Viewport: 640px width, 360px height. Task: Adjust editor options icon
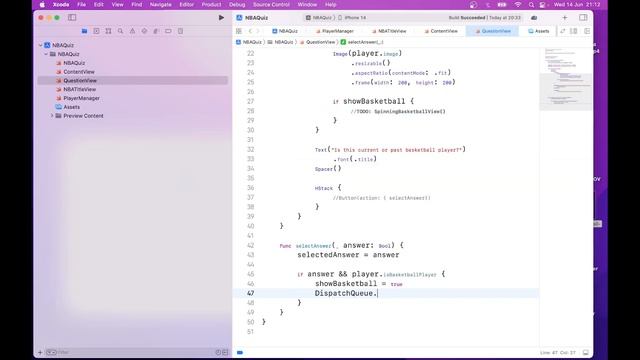coord(574,31)
